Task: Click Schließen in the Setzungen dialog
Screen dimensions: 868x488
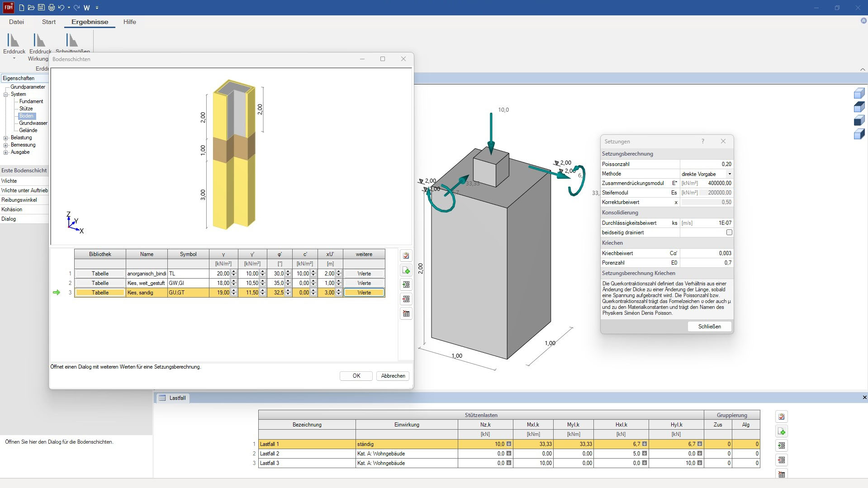Action: click(709, 327)
